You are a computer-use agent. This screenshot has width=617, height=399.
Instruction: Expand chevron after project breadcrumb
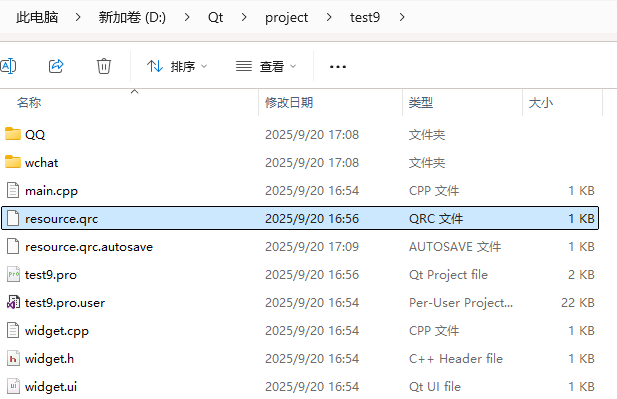pyautogui.click(x=329, y=17)
